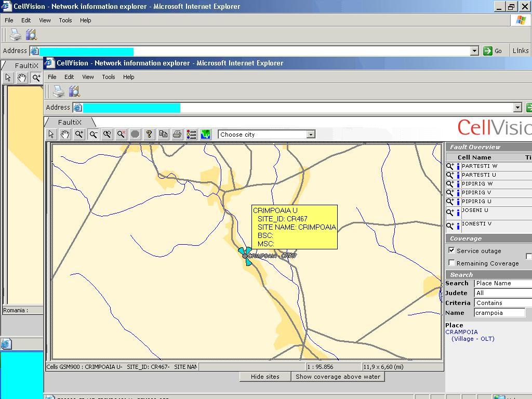The image size is (532, 399).
Task: Click the search books icon in back window toolbar
Action: [31, 35]
